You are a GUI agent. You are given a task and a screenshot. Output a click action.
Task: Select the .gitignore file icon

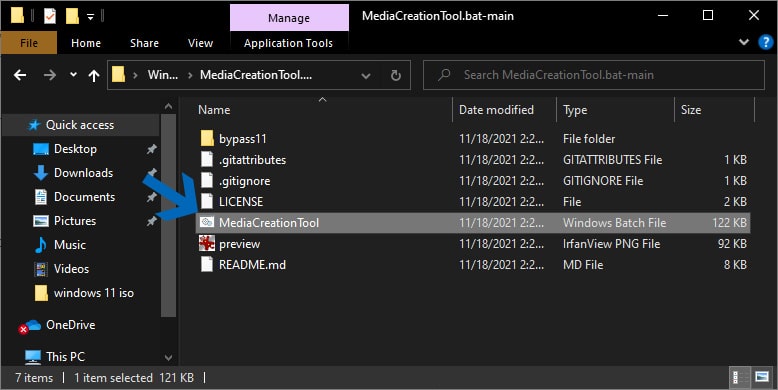[x=207, y=181]
